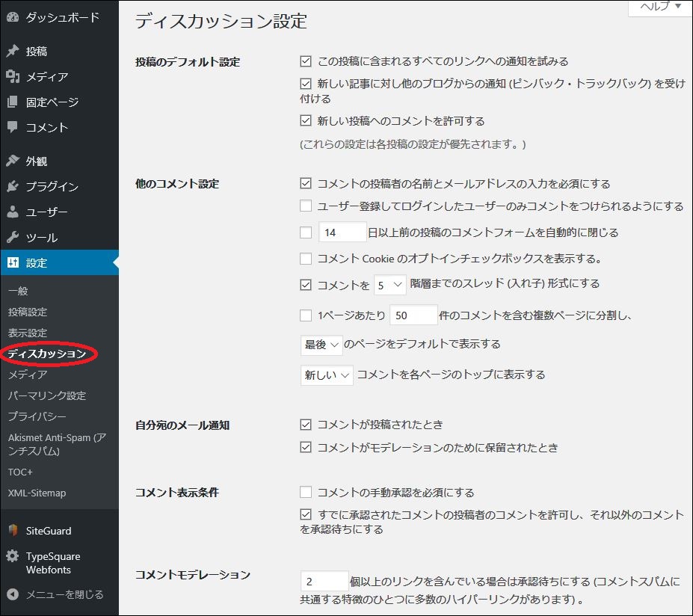The image size is (693, 616).
Task: Click the コメント speech bubble icon
Action: point(13,127)
